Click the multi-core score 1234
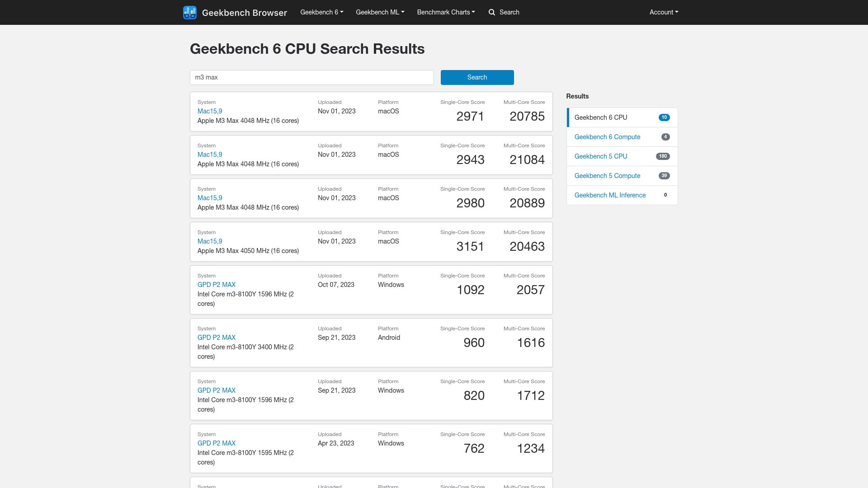Viewport: 868px width, 488px height. pyautogui.click(x=531, y=449)
